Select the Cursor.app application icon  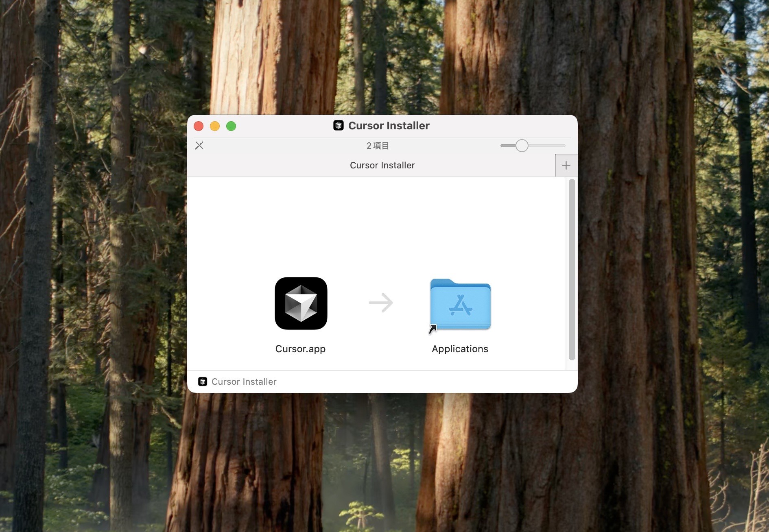pos(301,303)
